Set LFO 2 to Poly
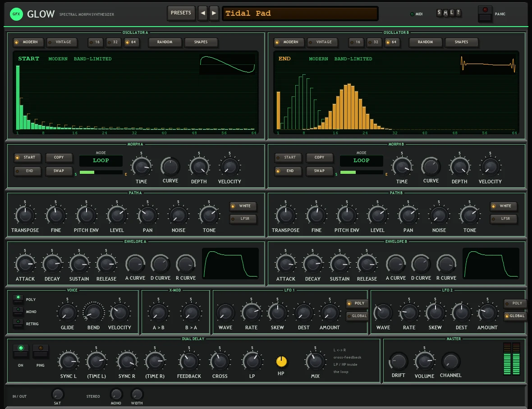 pyautogui.click(x=515, y=304)
